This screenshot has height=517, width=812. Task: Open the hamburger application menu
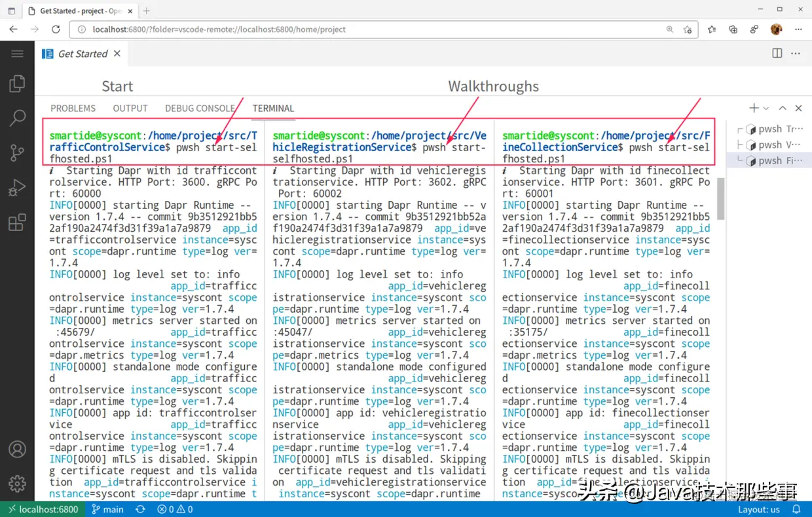coord(17,54)
